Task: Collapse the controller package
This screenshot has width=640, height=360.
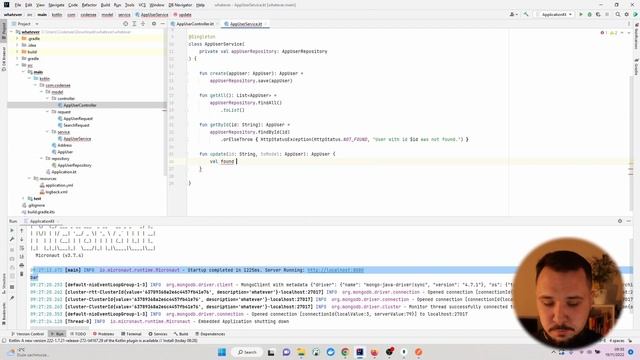Action: coord(47,98)
